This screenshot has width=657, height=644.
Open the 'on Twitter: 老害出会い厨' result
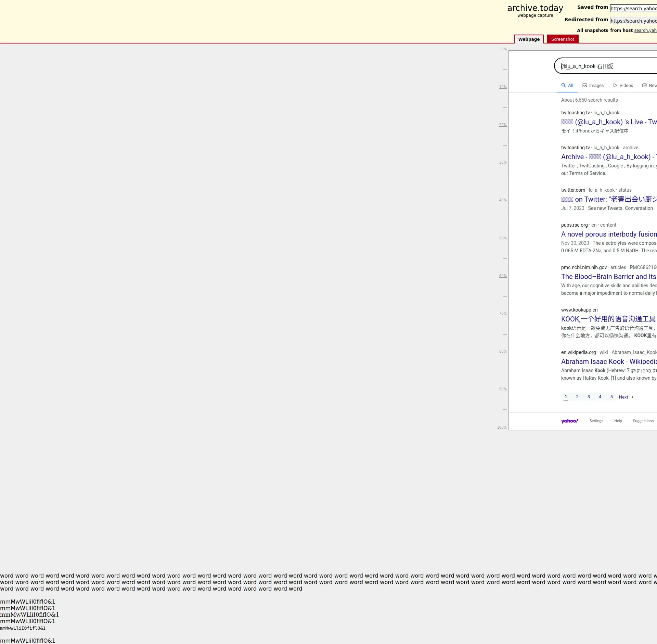pyautogui.click(x=609, y=199)
